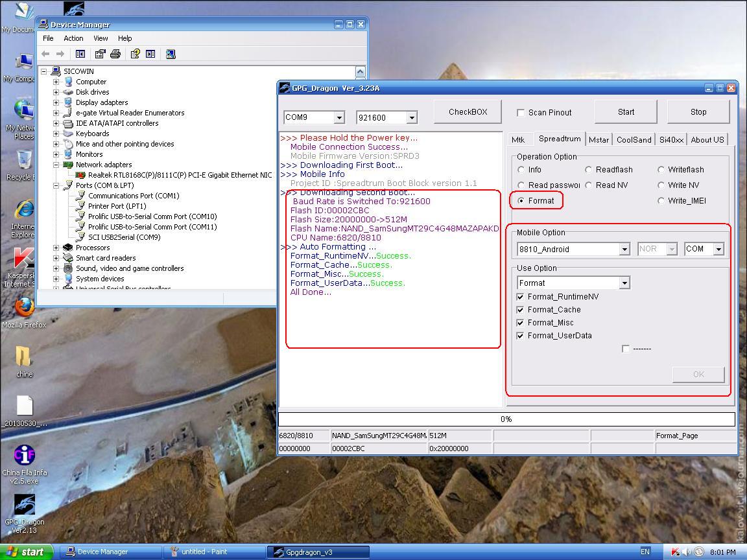Uncheck the Format_UserData checkbox
Image resolution: width=747 pixels, height=560 pixels.
520,336
